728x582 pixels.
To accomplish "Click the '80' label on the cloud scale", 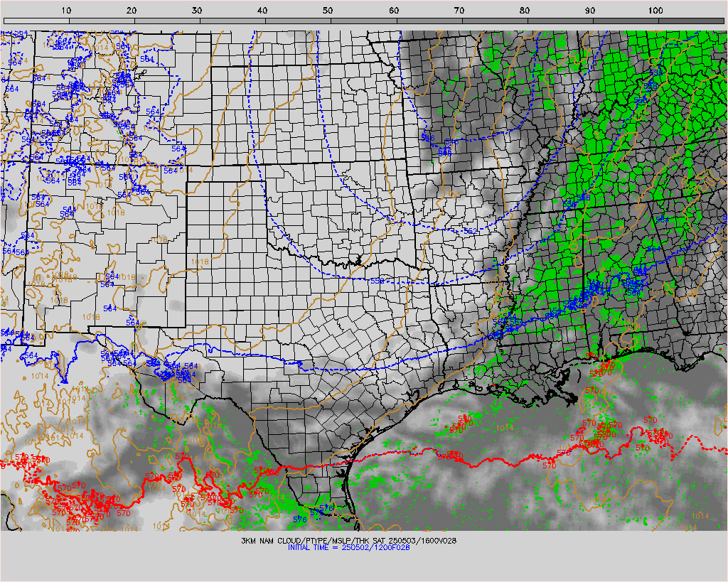I will (x=525, y=11).
